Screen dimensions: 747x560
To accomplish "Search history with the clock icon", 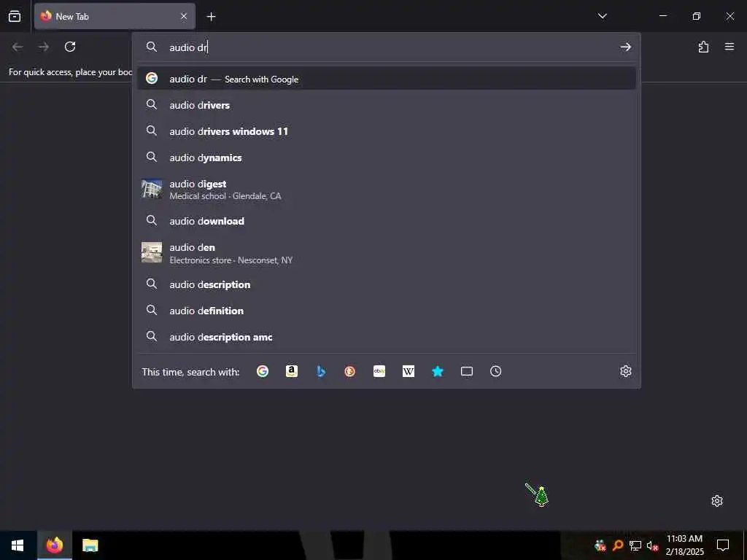I will 495,371.
